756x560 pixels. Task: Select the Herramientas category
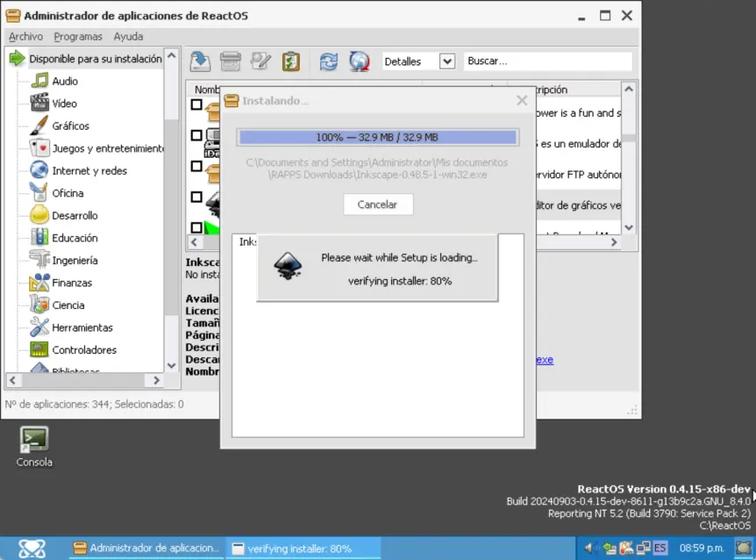point(82,327)
